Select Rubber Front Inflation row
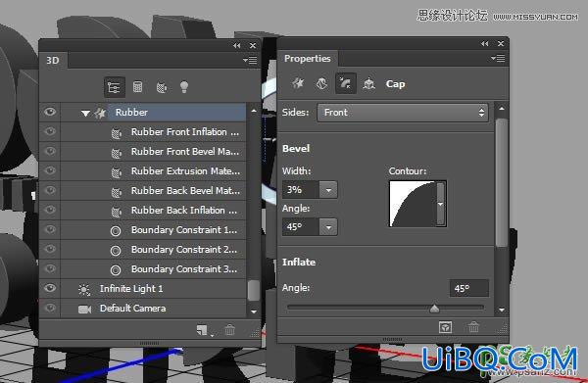 (143, 131)
